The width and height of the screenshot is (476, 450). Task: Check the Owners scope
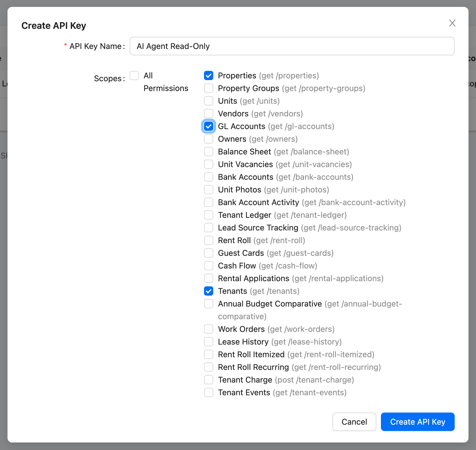[x=209, y=139]
